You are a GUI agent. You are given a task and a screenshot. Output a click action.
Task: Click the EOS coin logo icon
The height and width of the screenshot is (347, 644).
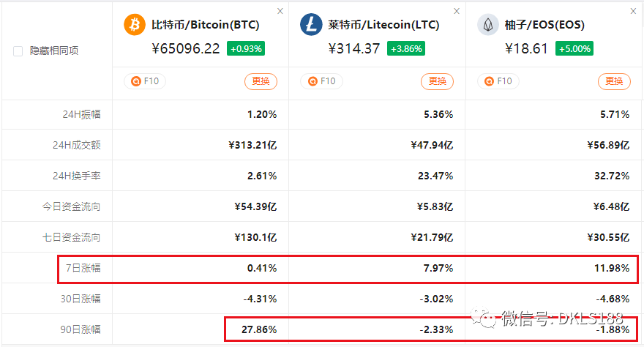[x=487, y=25]
